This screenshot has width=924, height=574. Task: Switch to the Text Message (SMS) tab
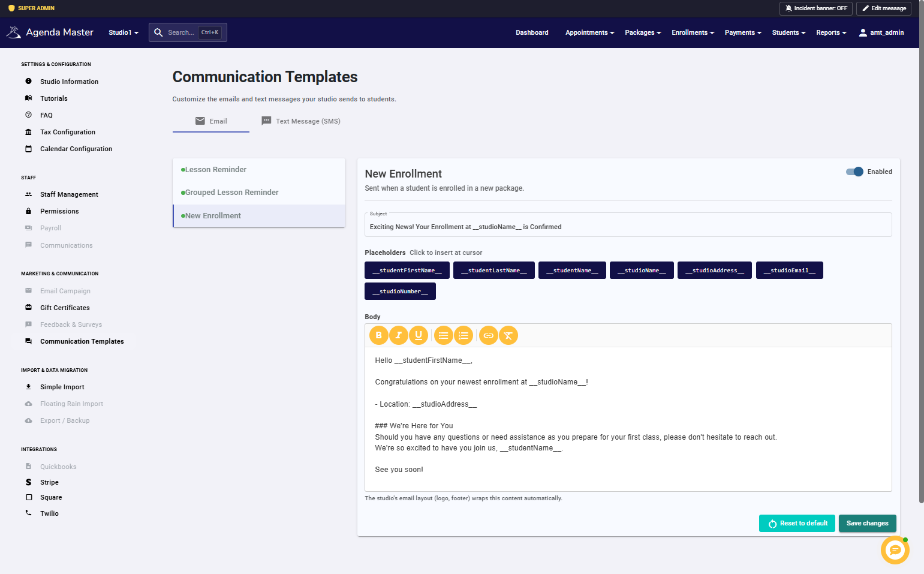pos(301,121)
